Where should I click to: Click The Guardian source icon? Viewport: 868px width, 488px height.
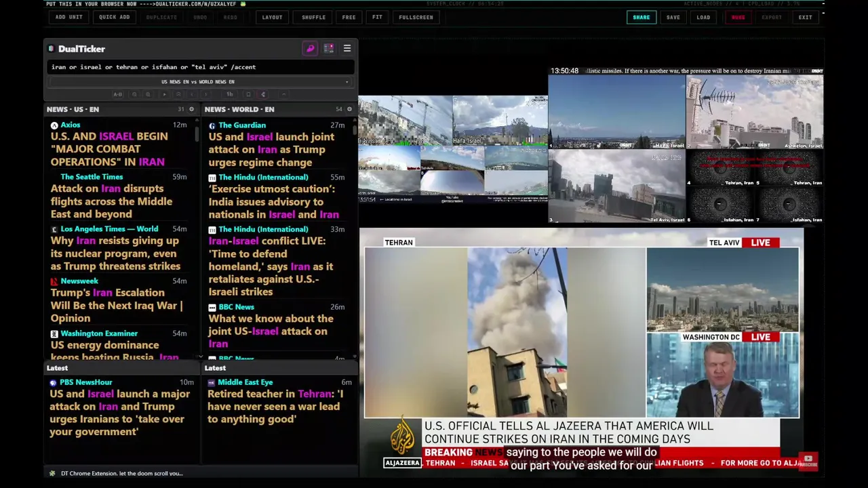pos(212,125)
